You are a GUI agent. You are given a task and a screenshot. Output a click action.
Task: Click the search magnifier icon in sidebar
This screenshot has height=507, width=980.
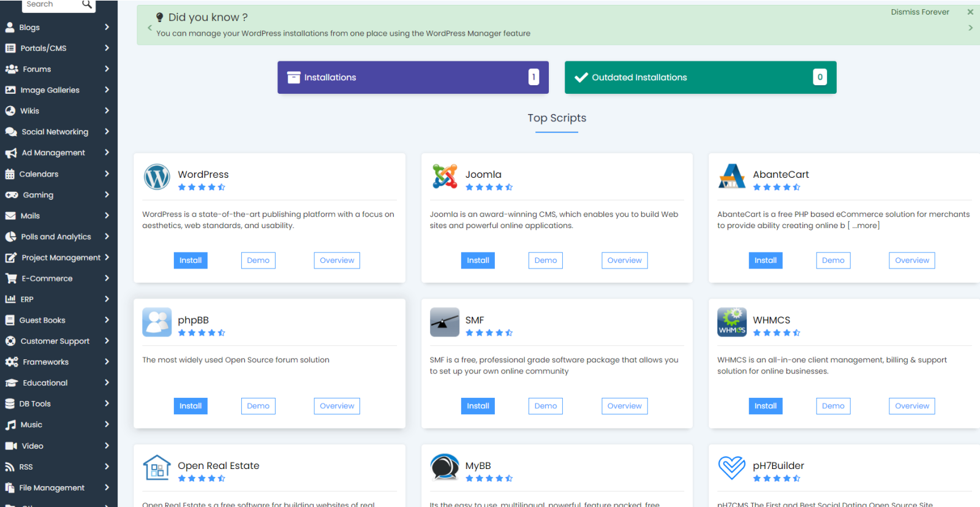[x=87, y=4]
